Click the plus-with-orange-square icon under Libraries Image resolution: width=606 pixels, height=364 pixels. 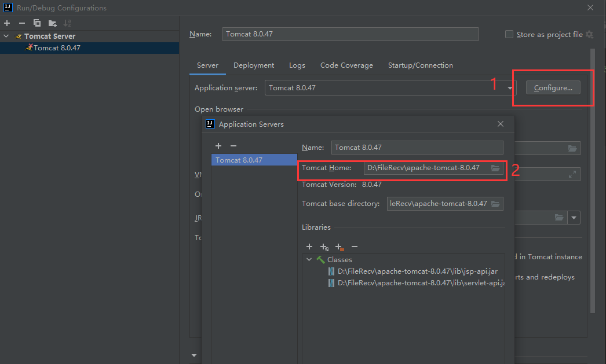coord(339,247)
